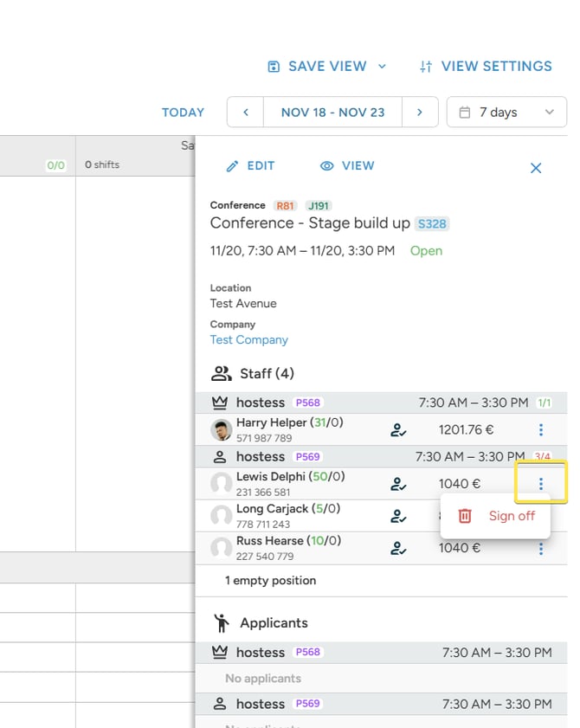Expand the Save View dropdown arrow
This screenshot has width=580, height=728.
click(382, 67)
